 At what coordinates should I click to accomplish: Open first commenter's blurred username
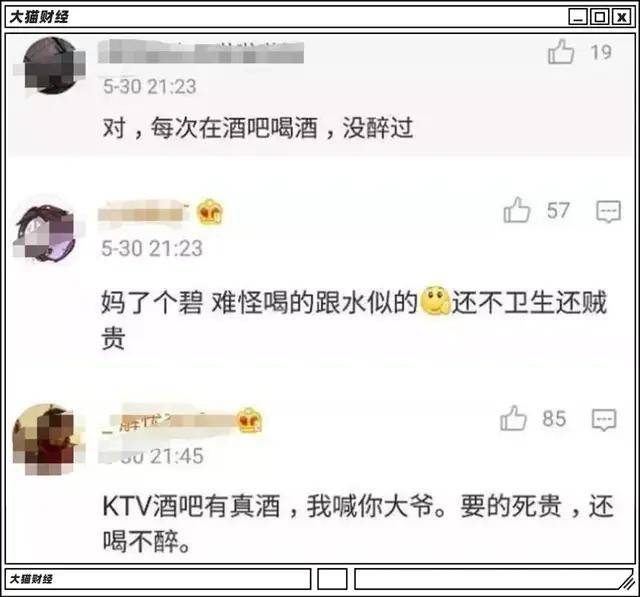(201, 52)
